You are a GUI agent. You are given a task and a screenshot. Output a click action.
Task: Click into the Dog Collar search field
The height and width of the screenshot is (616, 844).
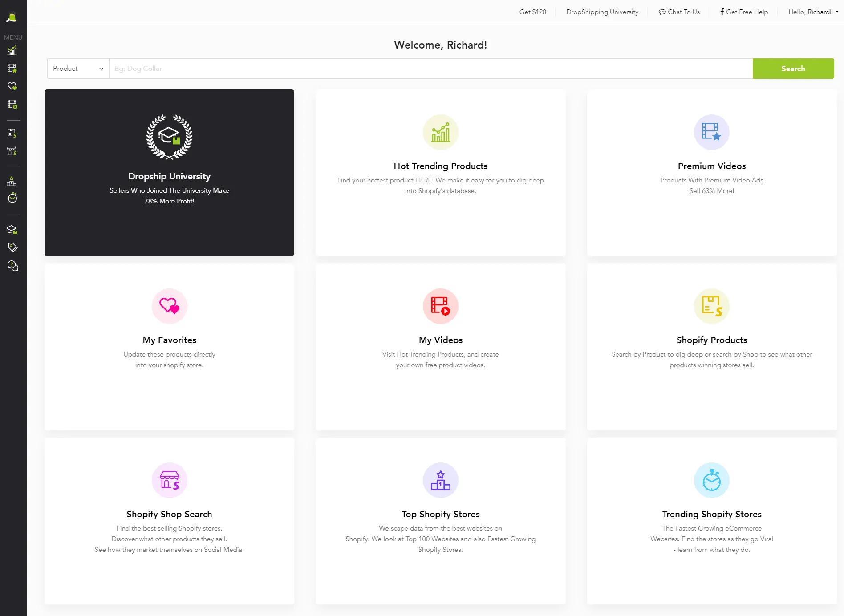(430, 69)
